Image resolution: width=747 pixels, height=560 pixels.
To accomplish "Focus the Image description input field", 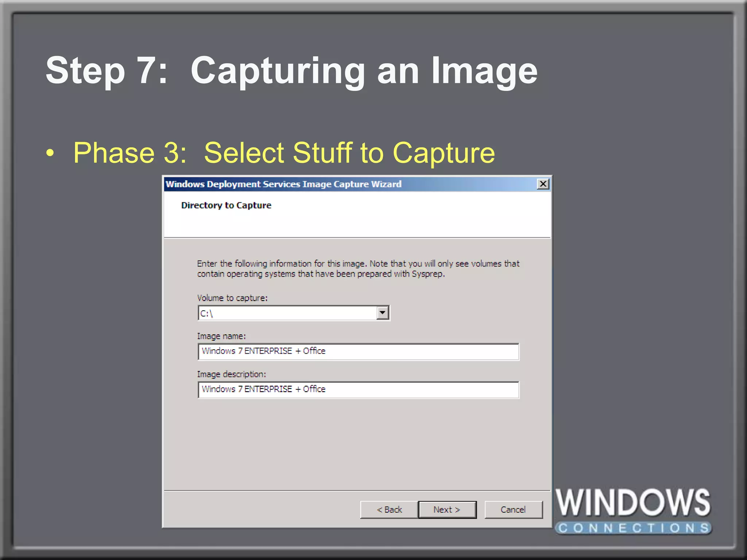I will click(x=358, y=390).
